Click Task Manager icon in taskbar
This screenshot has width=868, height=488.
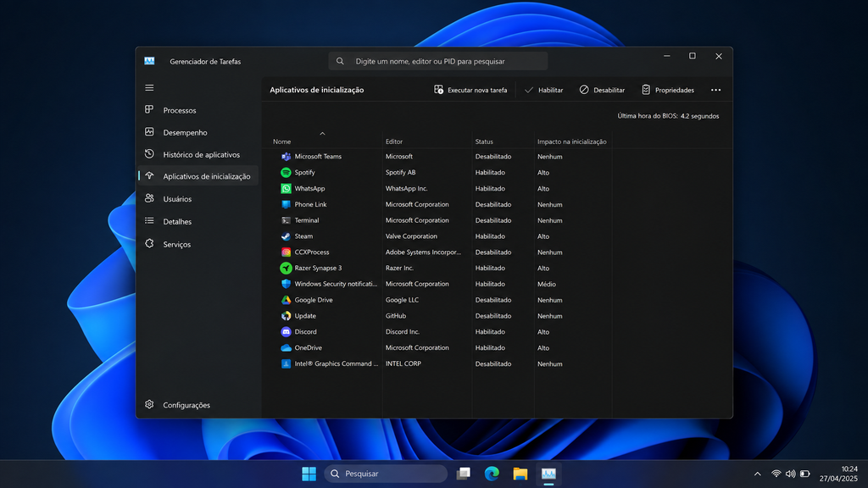(x=548, y=474)
